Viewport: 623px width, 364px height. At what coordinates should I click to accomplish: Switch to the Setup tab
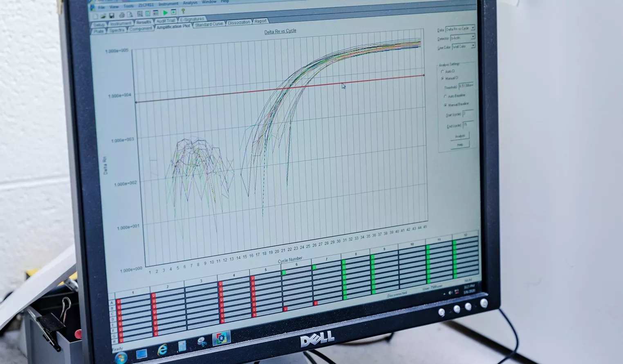pyautogui.click(x=99, y=25)
